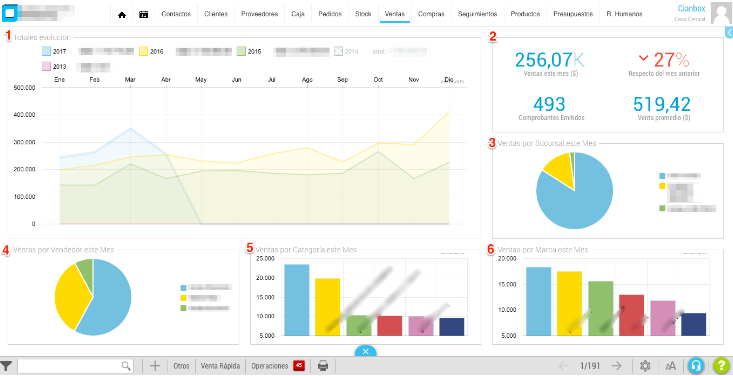Open the home icon in navigation bar
Screen dimensions: 733x376
(122, 14)
